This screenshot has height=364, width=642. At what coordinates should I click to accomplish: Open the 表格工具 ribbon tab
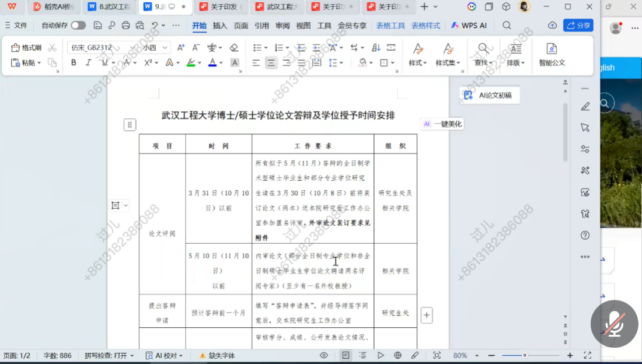coord(390,26)
